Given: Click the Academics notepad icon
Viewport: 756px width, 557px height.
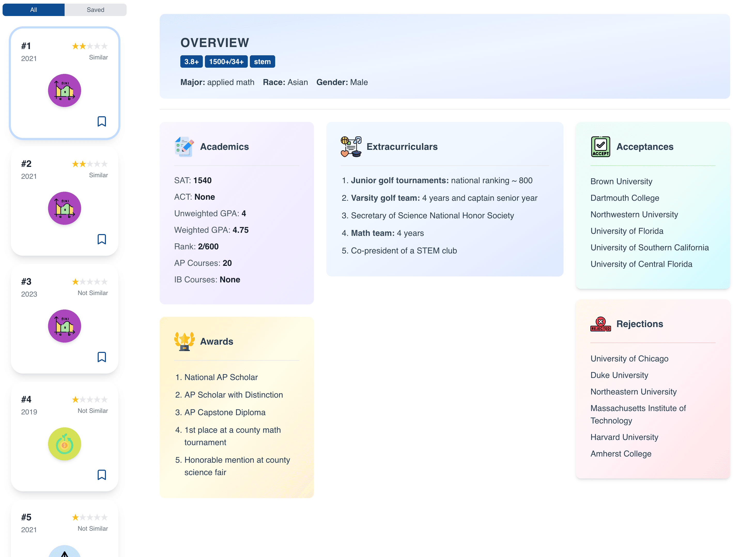Looking at the screenshot, I should tap(184, 147).
